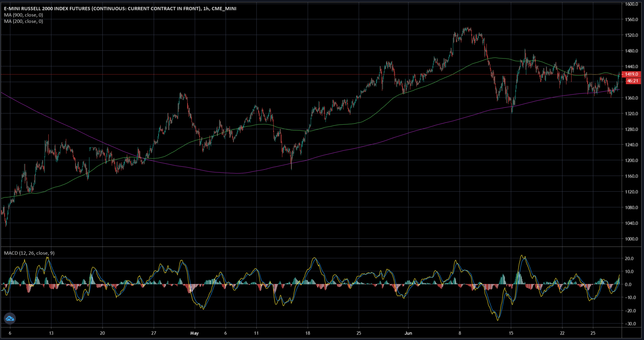Click the 18 date label on the time axis
The image size is (644, 340).
pyautogui.click(x=307, y=333)
